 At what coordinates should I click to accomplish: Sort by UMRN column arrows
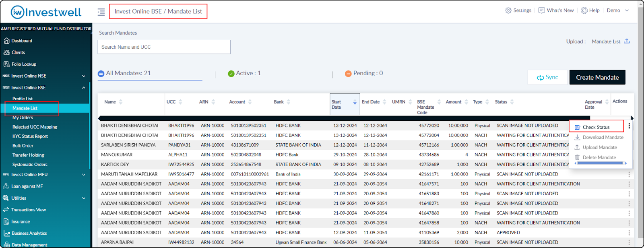coord(410,102)
